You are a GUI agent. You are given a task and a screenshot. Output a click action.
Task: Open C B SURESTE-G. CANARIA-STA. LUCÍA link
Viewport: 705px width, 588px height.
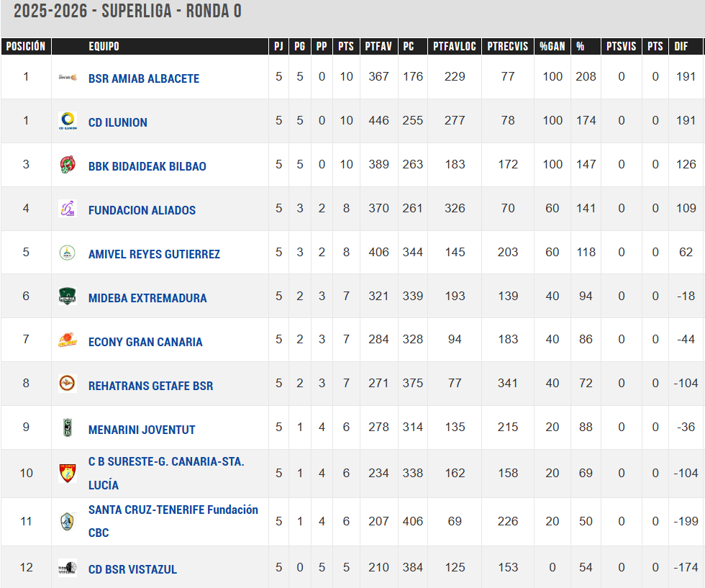tap(166, 461)
